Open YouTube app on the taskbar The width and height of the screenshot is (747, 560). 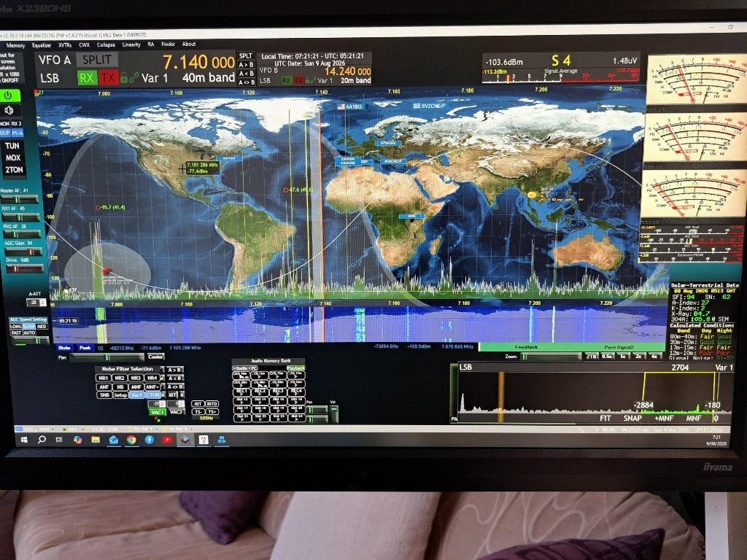[x=167, y=440]
